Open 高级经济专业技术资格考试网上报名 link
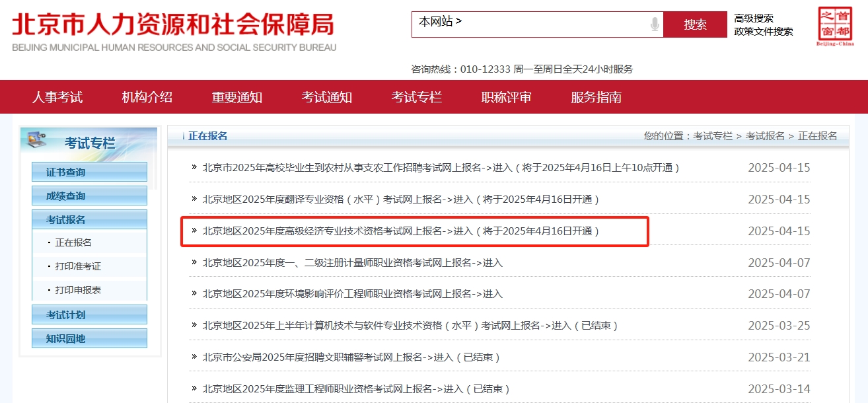868x403 pixels. click(x=401, y=231)
